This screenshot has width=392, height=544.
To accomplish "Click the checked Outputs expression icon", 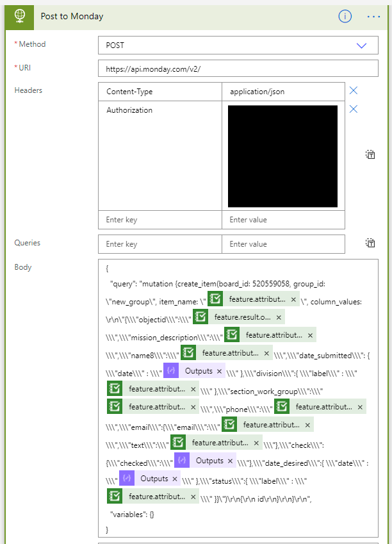I will [182, 460].
